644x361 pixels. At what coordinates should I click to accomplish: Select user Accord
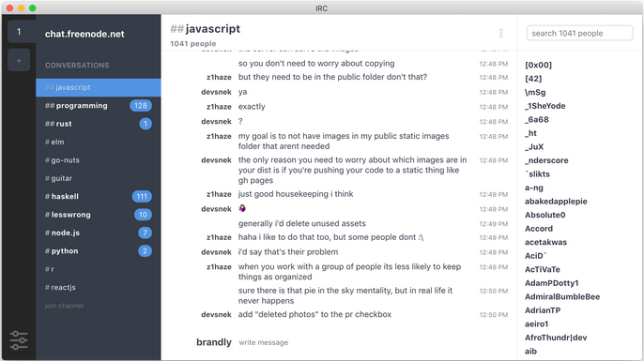coord(539,229)
